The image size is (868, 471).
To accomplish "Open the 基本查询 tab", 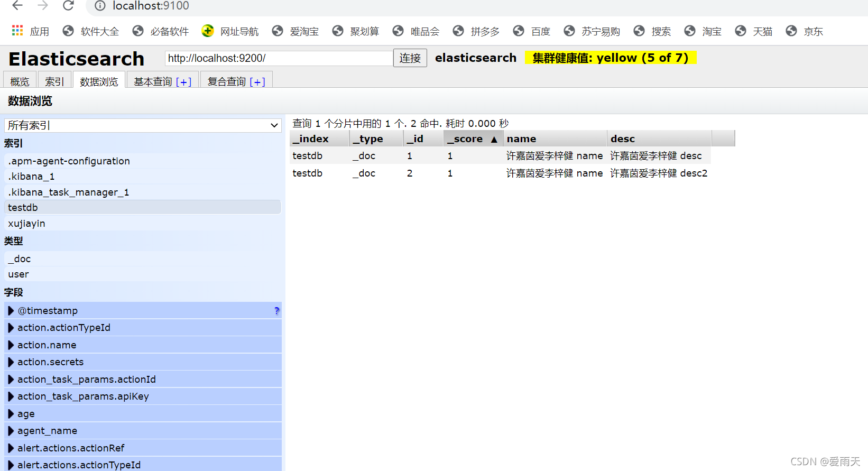I will [163, 80].
